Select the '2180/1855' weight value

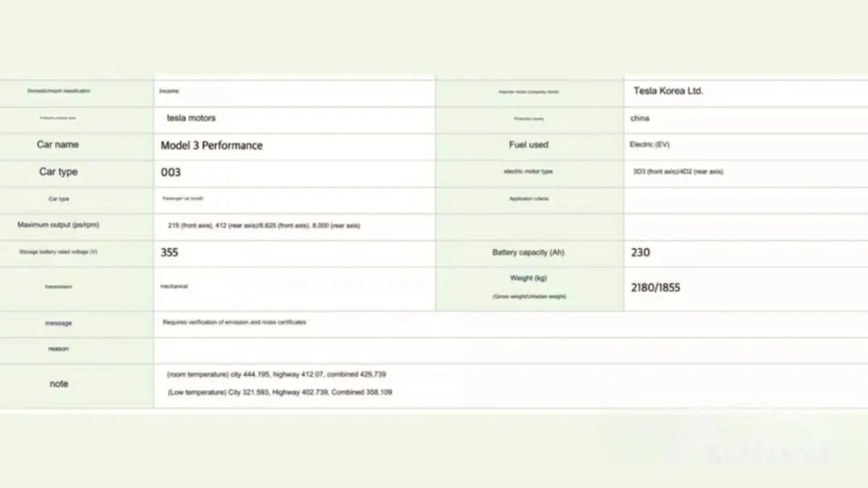pos(655,288)
